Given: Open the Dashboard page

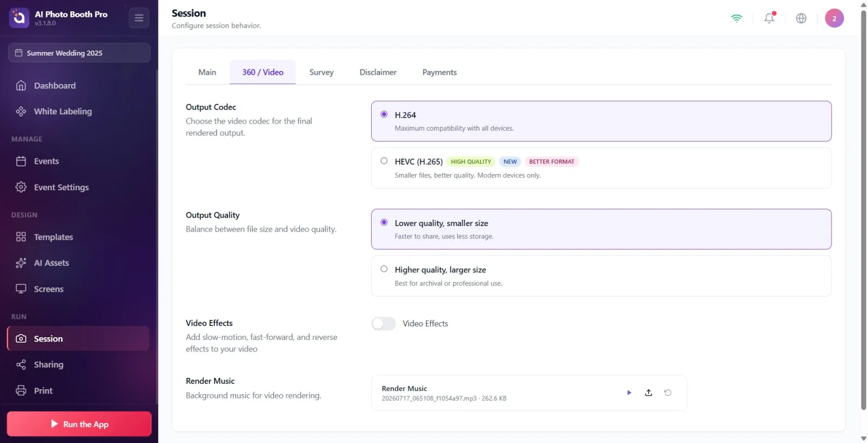Looking at the screenshot, I should (79, 86).
